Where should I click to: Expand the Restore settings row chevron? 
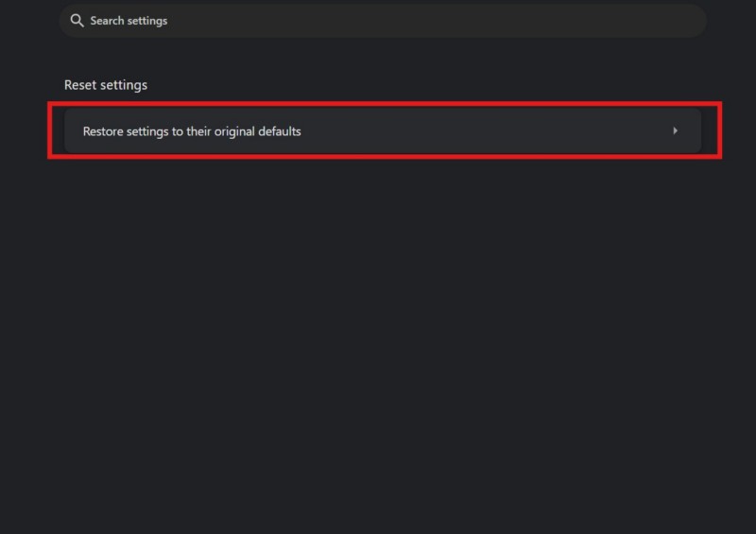(675, 131)
